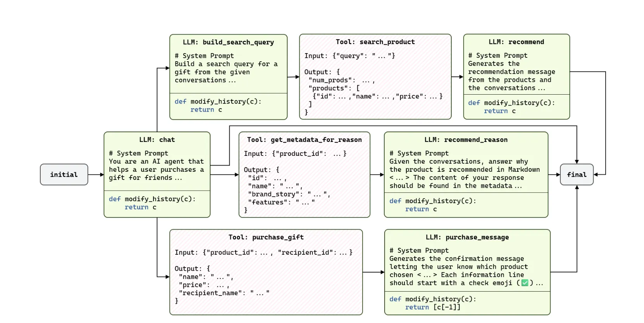Viewport: 644px width, 323px height.
Task: Select the LLM: chat node title
Action: 157,140
